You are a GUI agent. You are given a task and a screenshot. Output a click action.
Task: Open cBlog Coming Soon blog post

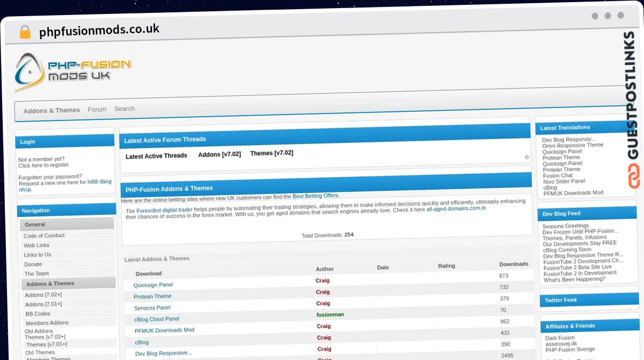point(567,249)
